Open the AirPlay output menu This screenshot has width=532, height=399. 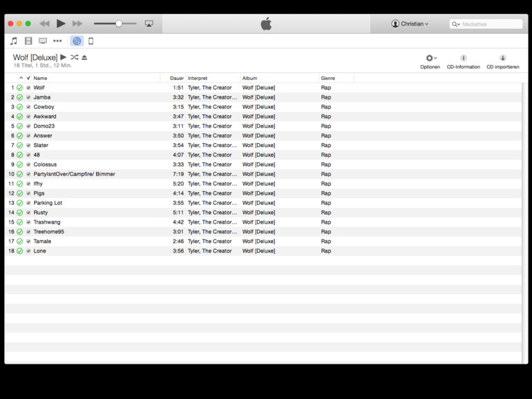click(x=149, y=23)
